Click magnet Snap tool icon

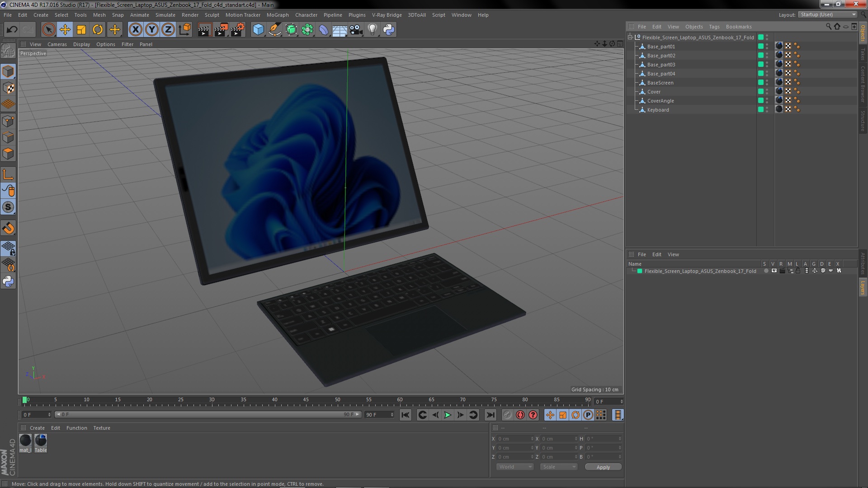8,228
